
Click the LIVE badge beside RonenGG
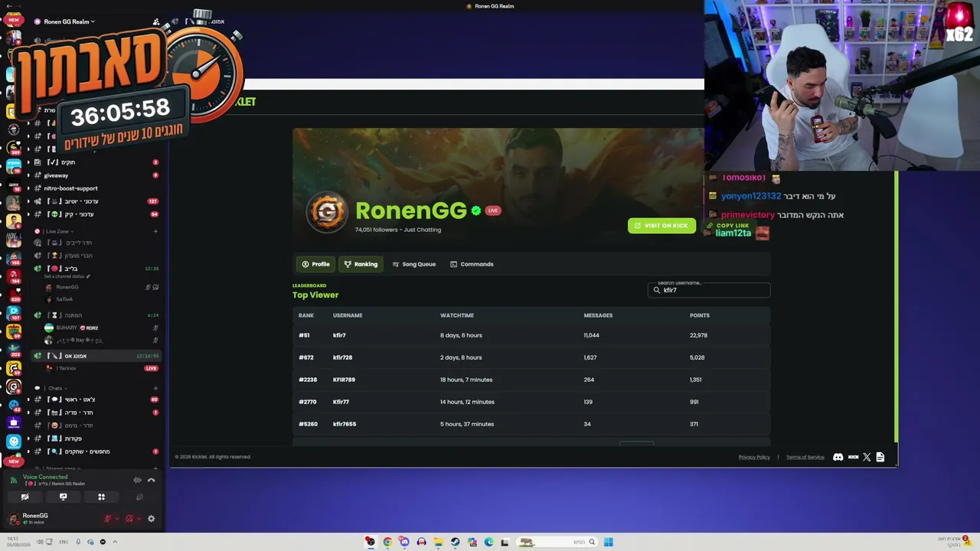tap(493, 210)
